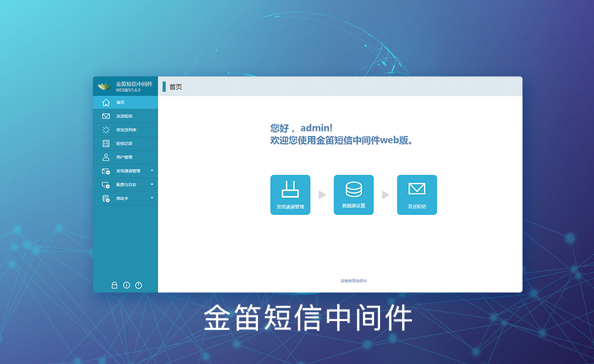Expand the 地址本 sidebar arrow

point(152,198)
